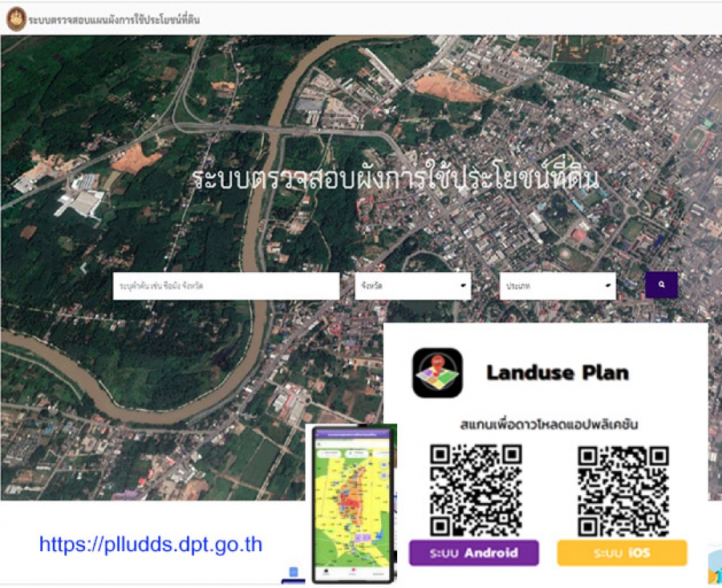Click the ระบบ iOS download button

click(622, 553)
